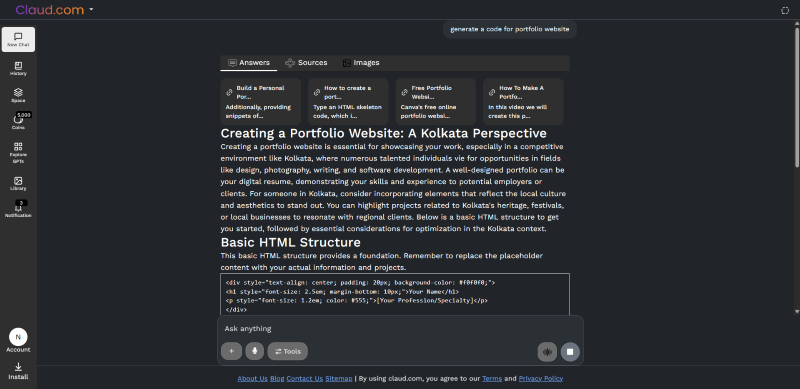Screen dimensions: 800x389
Task: Open the 'Free Portfolio Websi...' source card
Action: click(x=436, y=102)
